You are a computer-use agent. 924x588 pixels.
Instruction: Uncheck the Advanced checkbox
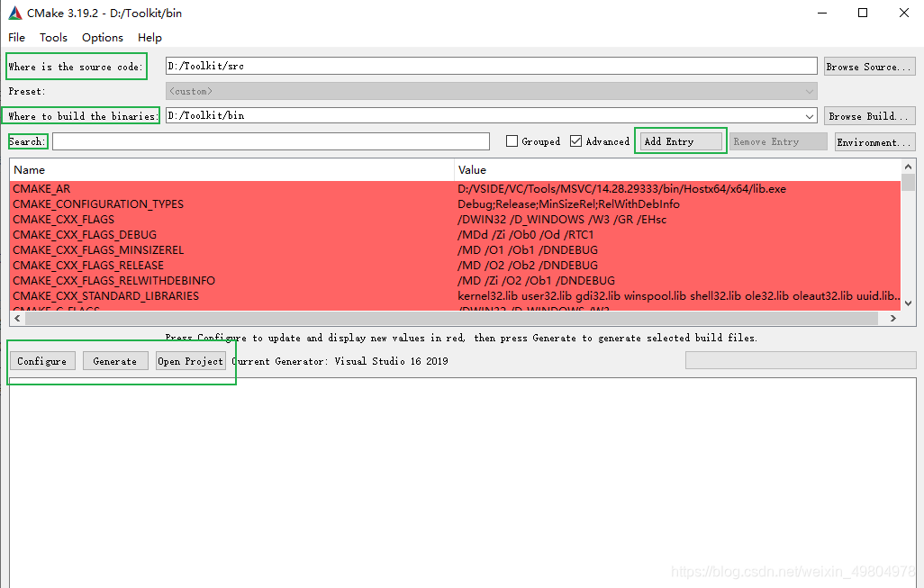click(x=575, y=141)
